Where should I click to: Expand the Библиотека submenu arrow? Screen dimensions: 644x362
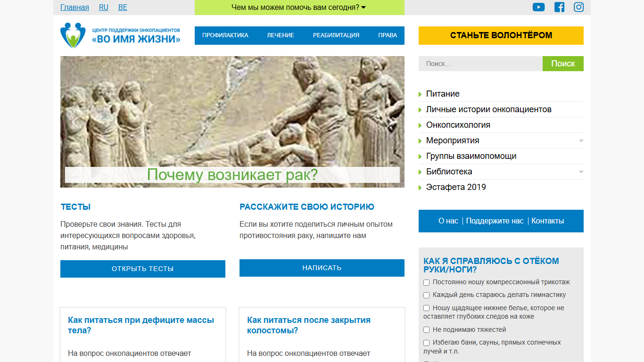[581, 172]
